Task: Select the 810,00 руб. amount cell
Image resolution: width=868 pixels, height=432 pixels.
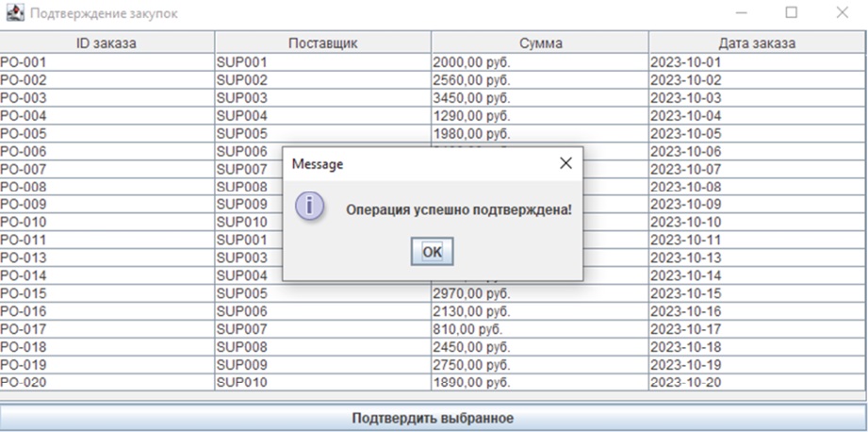Action: click(540, 329)
